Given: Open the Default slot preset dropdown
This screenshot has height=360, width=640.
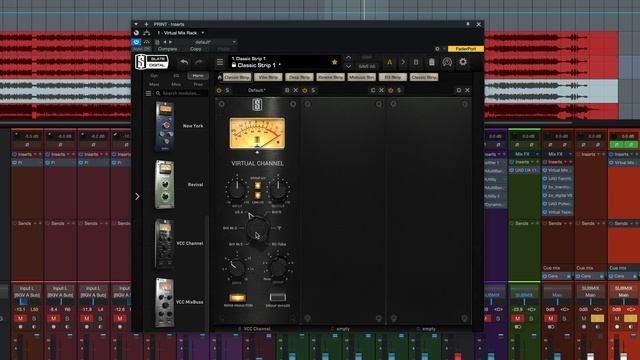Looking at the screenshot, I should point(257,90).
